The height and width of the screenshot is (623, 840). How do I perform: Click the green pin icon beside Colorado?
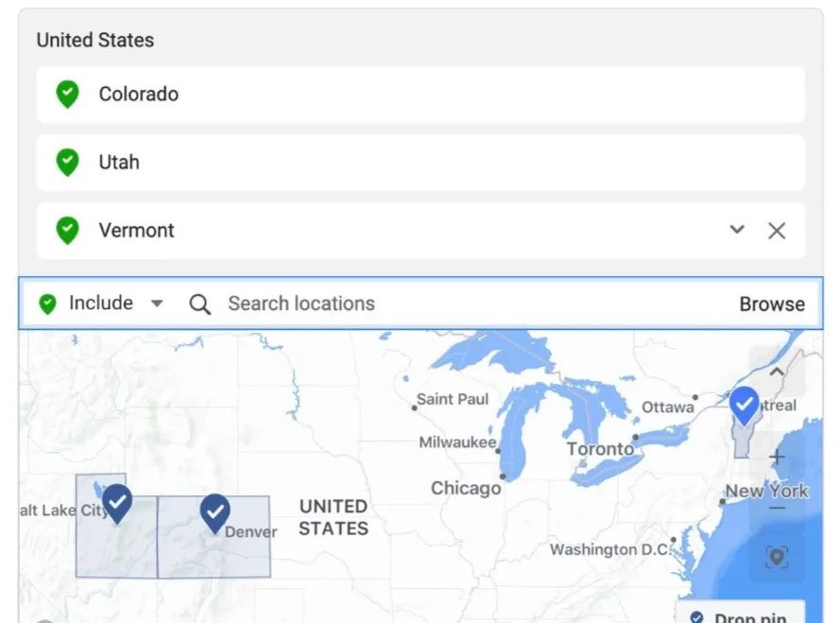67,94
